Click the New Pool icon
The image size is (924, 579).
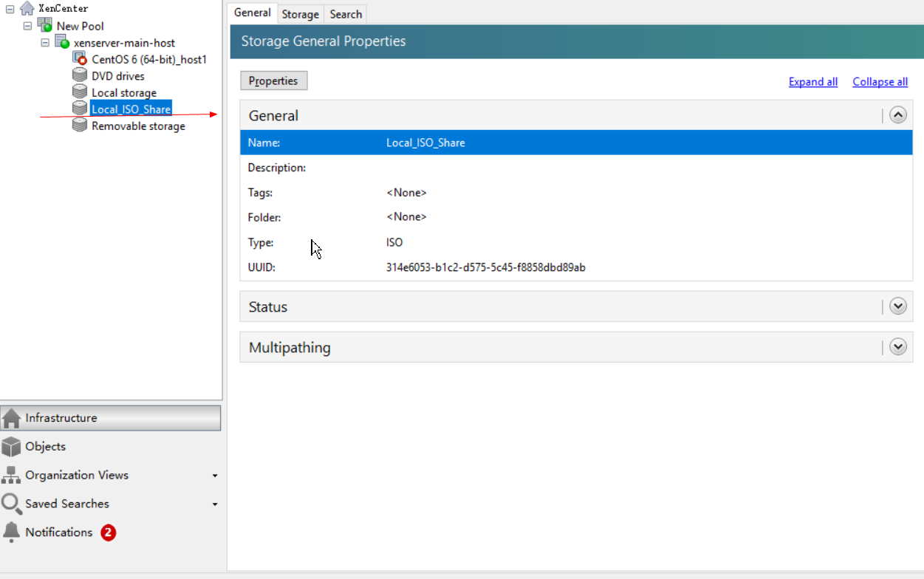(45, 25)
